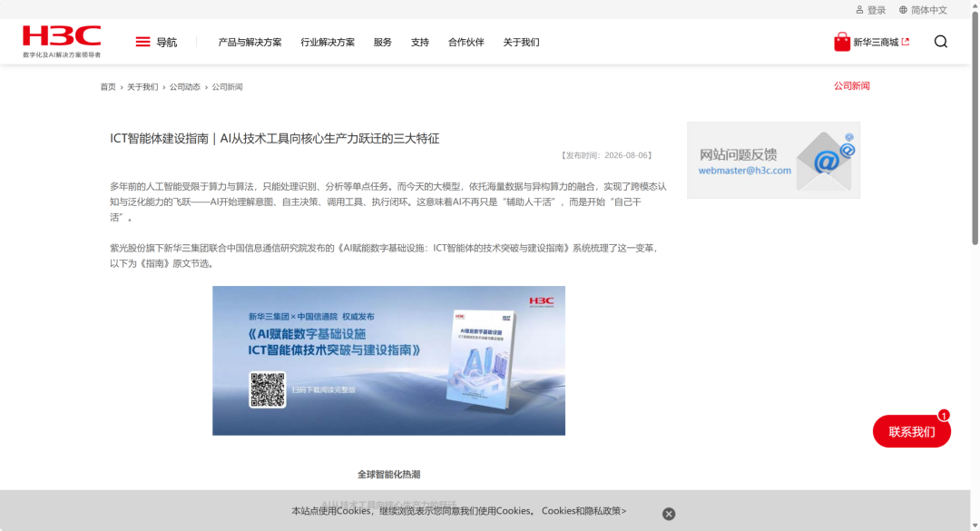This screenshot has height=531, width=980.
Task: Go to 首页 in the breadcrumb
Action: (x=108, y=87)
